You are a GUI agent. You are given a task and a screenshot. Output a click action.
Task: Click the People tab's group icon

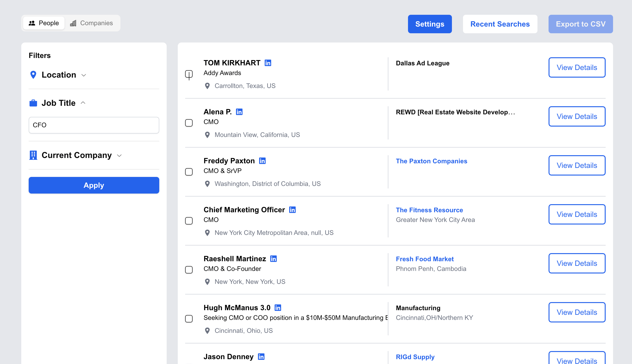click(x=32, y=23)
